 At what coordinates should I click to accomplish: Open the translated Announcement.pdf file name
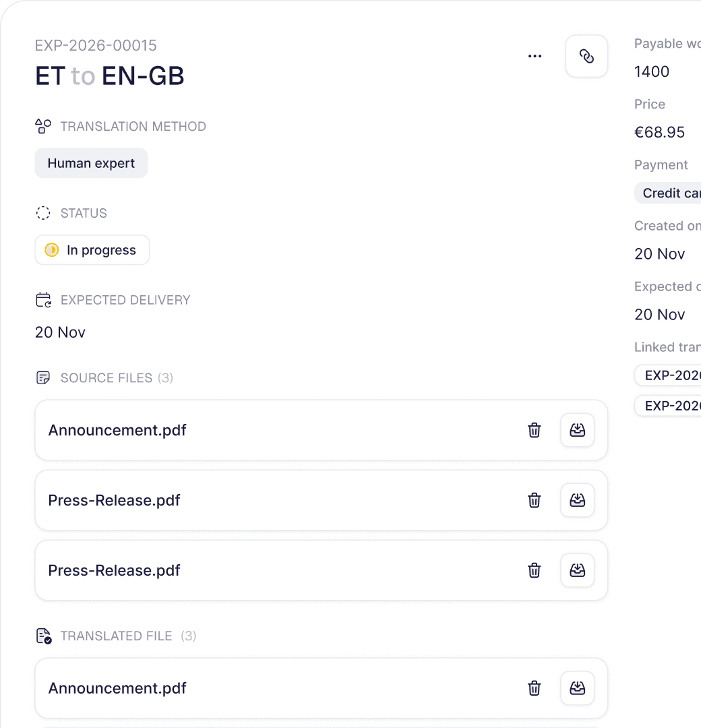coord(117,688)
